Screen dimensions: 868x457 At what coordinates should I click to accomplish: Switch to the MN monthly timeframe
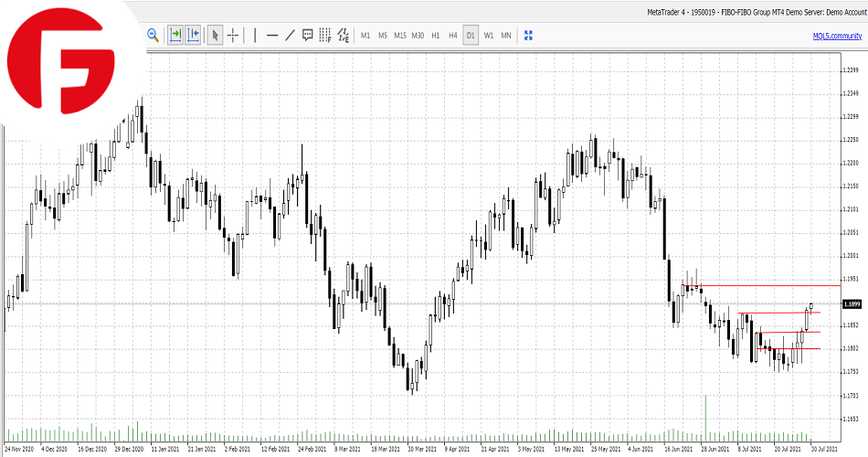tap(506, 36)
